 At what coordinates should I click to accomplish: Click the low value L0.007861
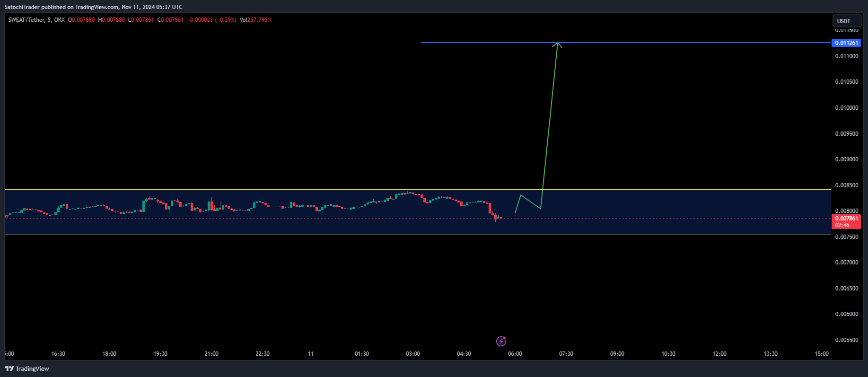[141, 20]
